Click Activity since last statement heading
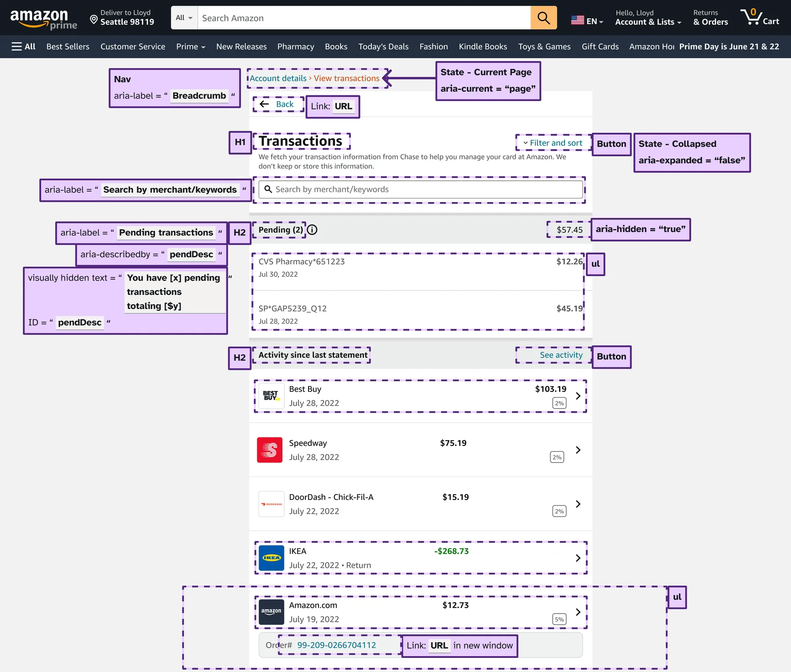The height and width of the screenshot is (672, 791). click(313, 355)
